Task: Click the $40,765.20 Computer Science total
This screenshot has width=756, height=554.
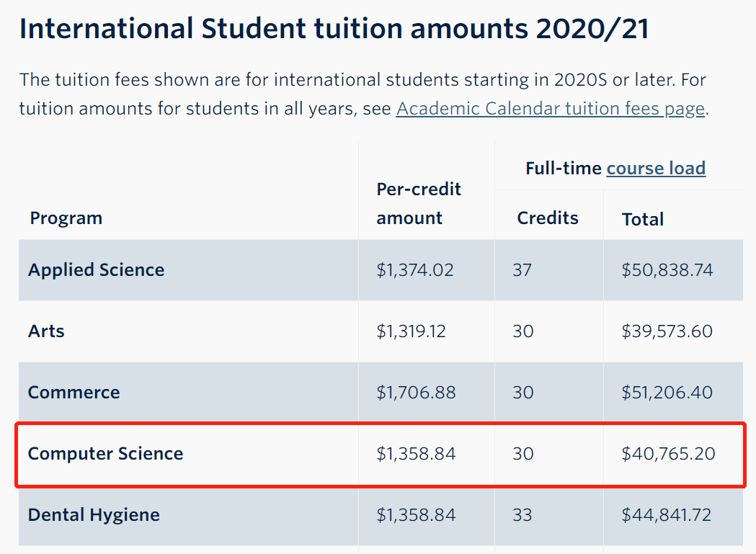Action: click(668, 454)
